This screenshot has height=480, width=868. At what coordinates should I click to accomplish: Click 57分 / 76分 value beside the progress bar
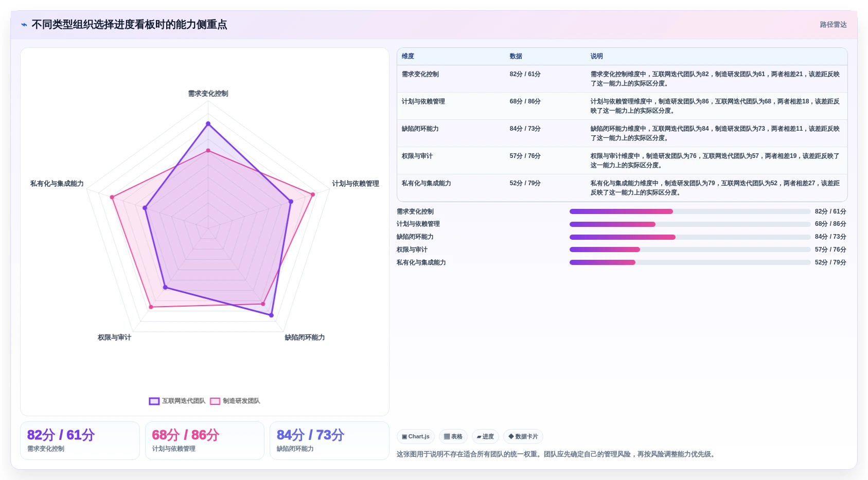830,250
